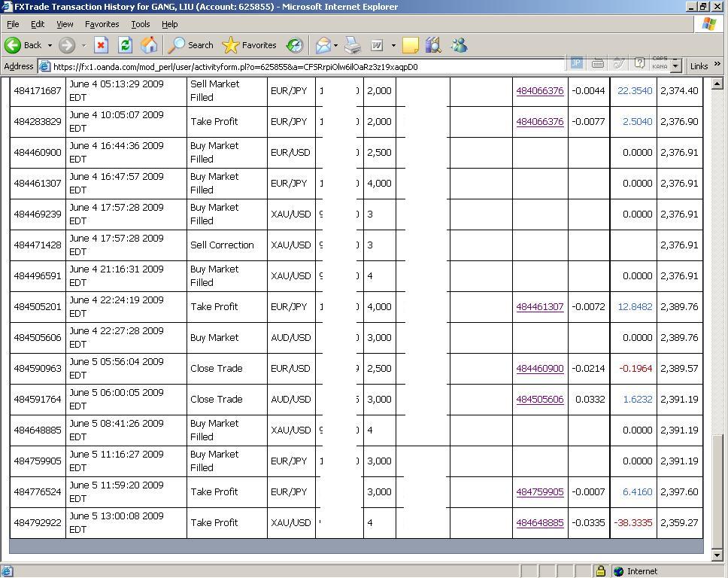The image size is (728, 578).
Task: Click the IME handwriting tools icon
Action: tap(618, 62)
